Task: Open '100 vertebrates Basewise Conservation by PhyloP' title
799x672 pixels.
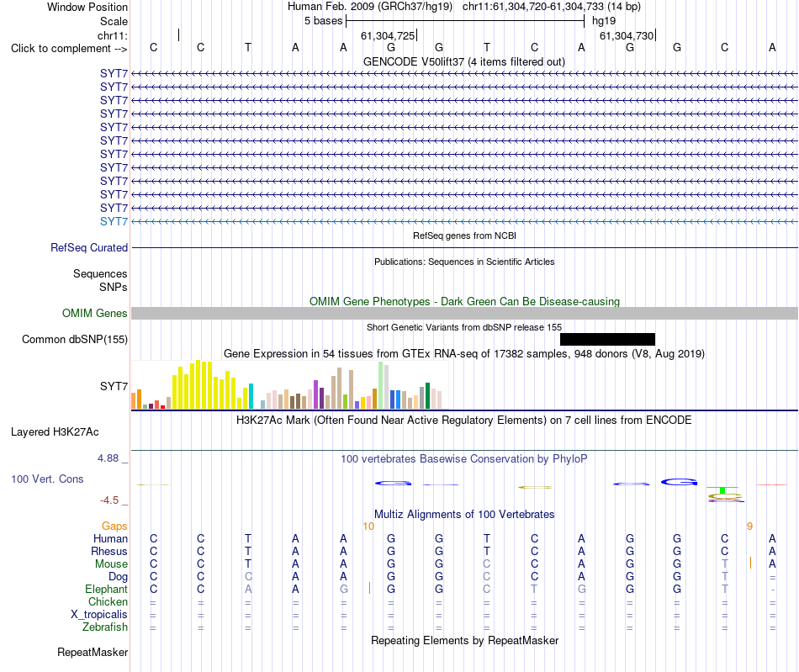Action: click(464, 459)
